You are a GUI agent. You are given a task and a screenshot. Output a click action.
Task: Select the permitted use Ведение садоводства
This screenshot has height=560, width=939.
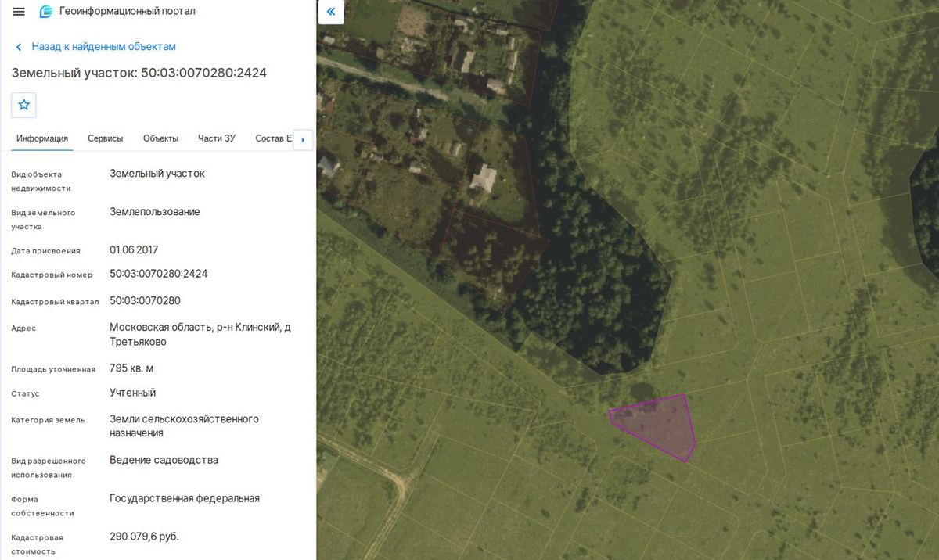coord(164,460)
